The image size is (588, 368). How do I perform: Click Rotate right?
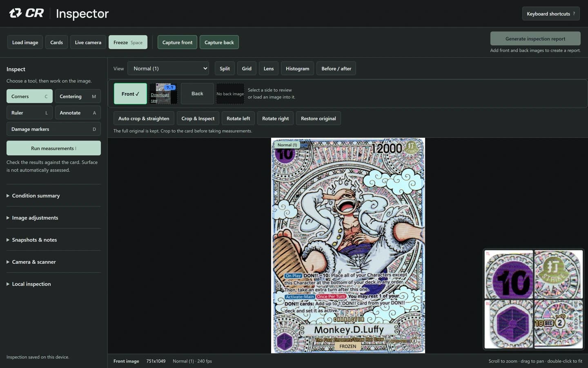[x=275, y=118]
